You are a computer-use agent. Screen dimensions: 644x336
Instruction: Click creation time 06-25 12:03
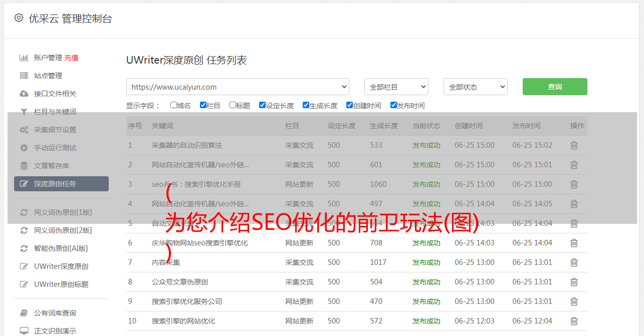(475, 321)
